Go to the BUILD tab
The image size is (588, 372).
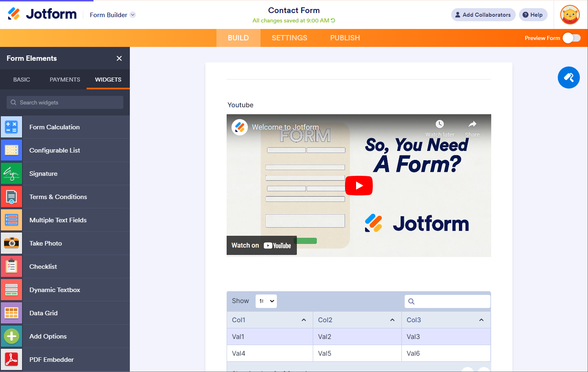pyautogui.click(x=238, y=38)
